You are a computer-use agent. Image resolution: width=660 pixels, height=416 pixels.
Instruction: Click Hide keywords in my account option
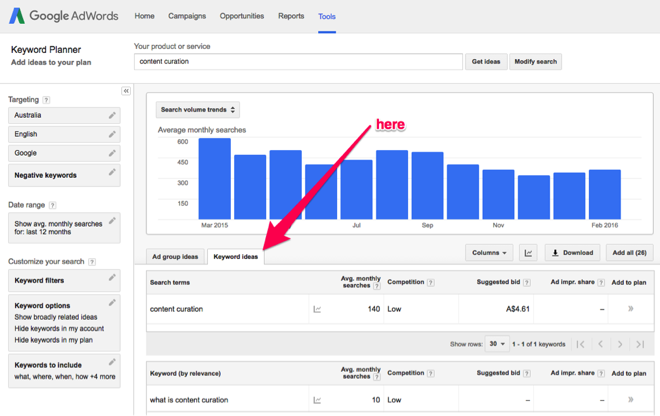59,328
